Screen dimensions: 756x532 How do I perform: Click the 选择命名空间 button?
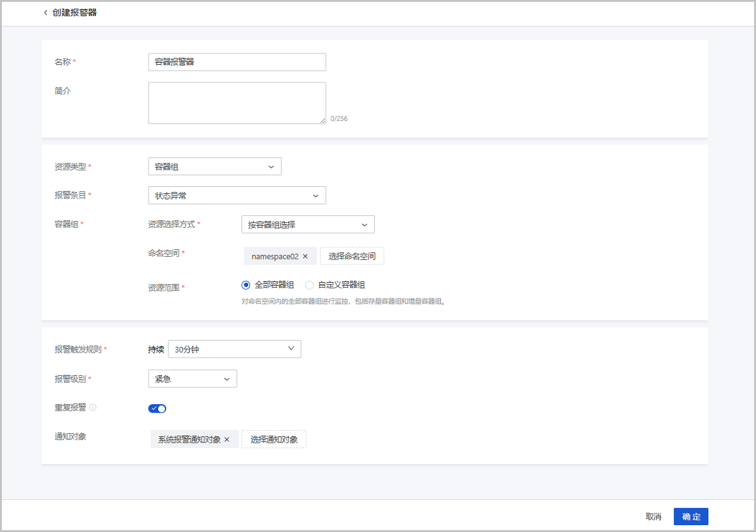click(x=352, y=256)
